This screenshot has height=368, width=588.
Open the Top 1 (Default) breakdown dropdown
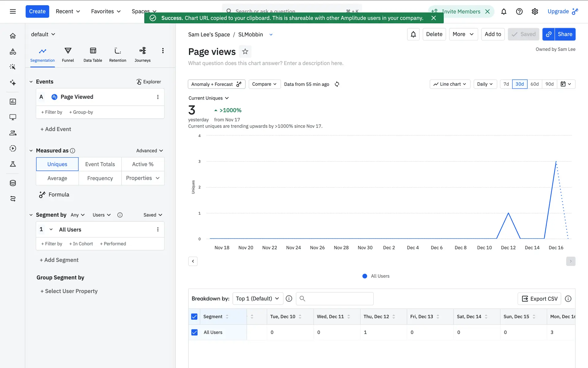click(x=258, y=298)
